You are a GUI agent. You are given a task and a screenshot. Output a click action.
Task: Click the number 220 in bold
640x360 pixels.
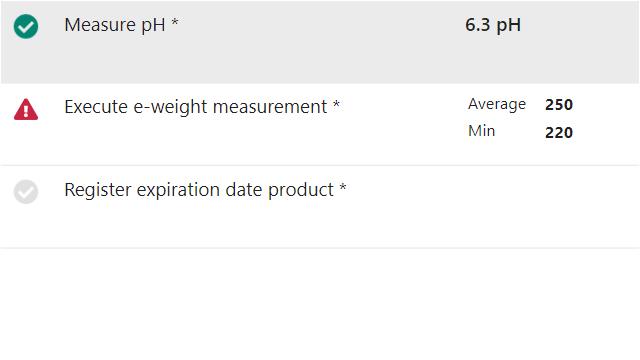click(559, 133)
